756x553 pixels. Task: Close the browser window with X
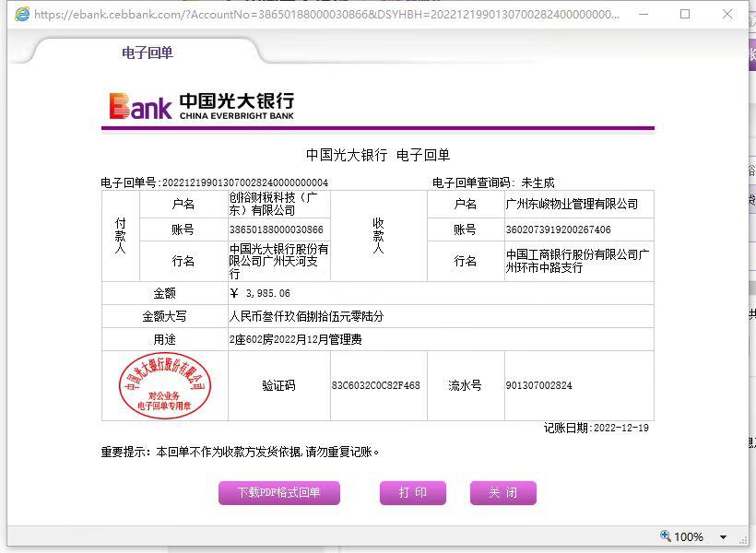(x=727, y=14)
